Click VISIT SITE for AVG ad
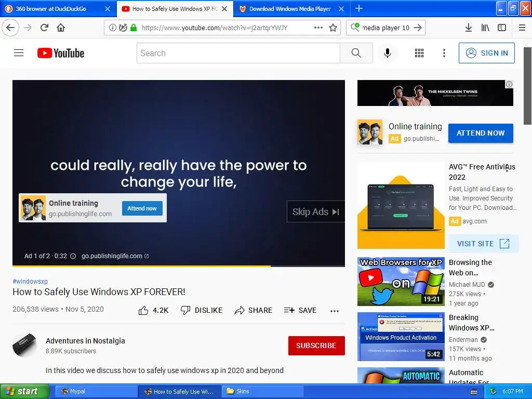 [483, 244]
